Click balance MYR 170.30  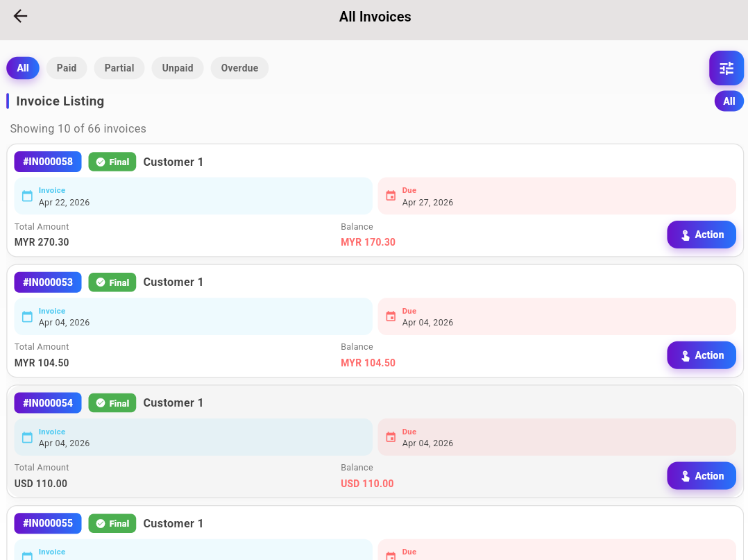pyautogui.click(x=368, y=242)
